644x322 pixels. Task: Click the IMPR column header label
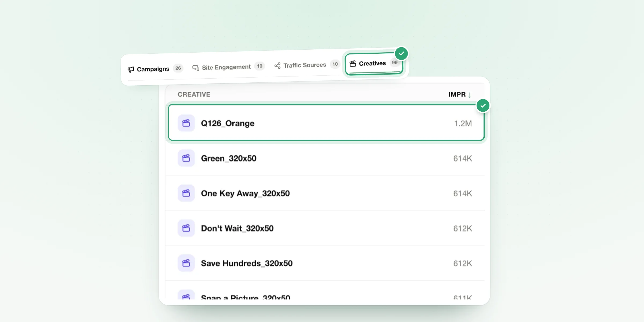457,94
